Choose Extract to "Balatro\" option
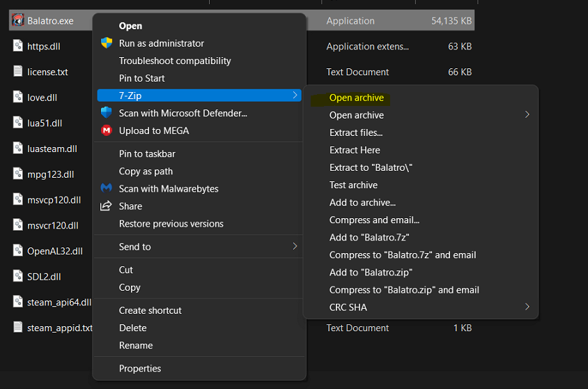This screenshot has height=389, width=588. coord(371,167)
